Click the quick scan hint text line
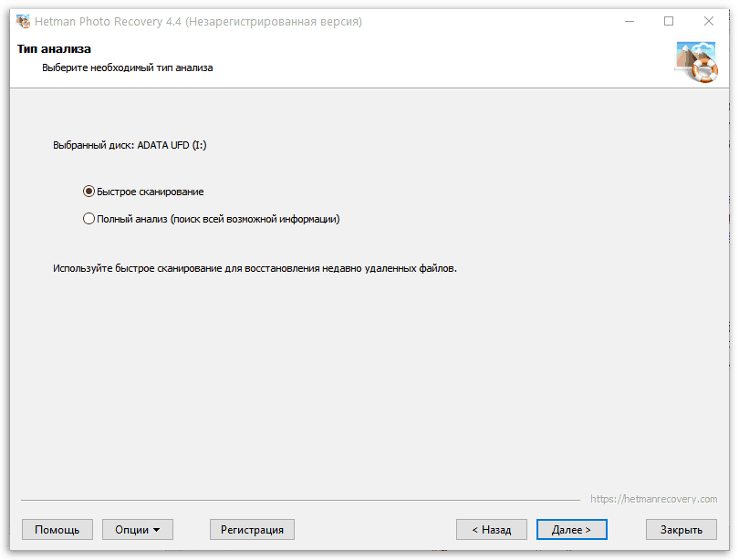739x560 pixels. click(x=254, y=269)
